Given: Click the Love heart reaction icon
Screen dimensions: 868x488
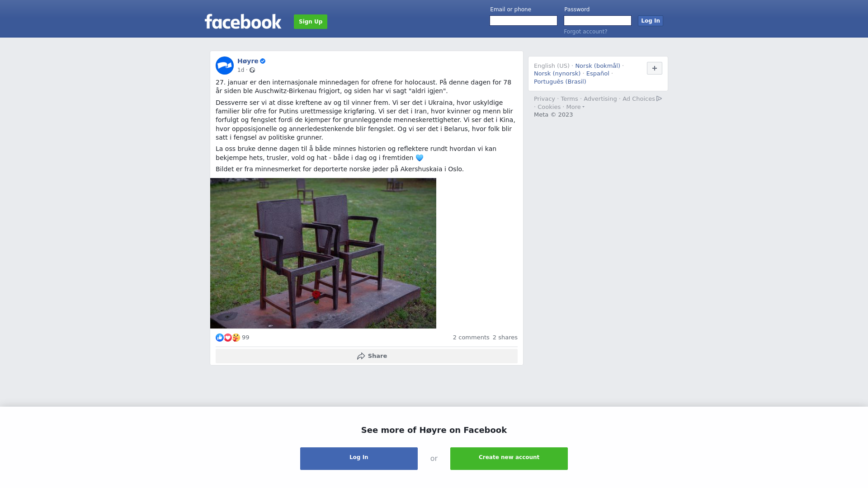Looking at the screenshot, I should 228,338.
